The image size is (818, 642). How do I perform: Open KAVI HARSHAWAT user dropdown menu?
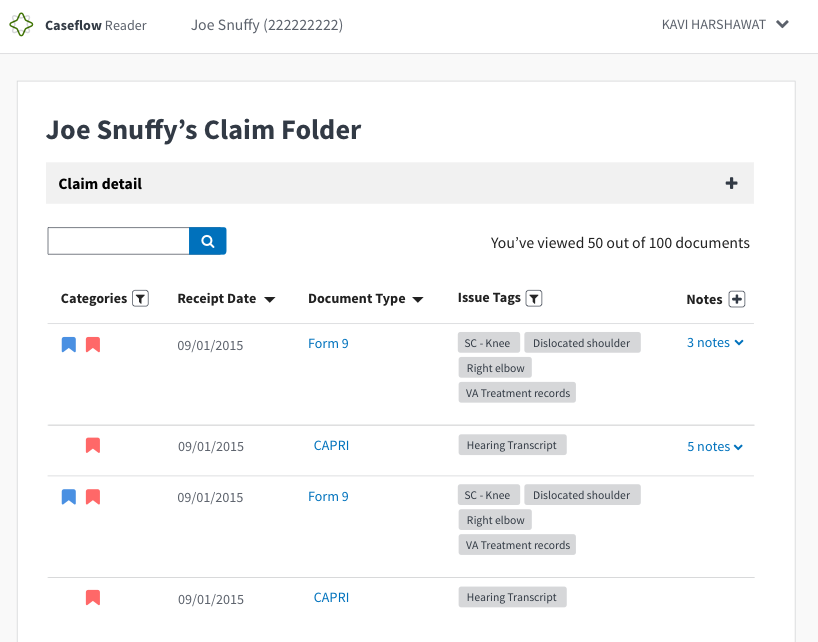click(725, 25)
